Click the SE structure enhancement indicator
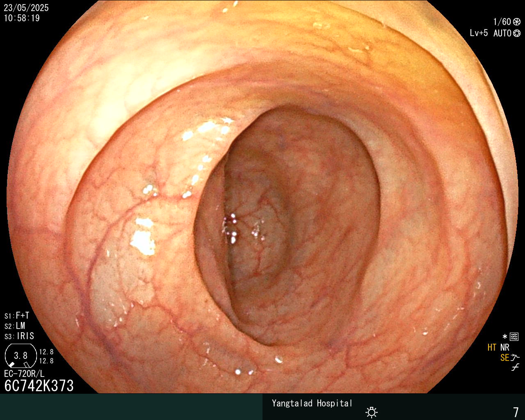This screenshot has width=525, height=420. [x=505, y=358]
